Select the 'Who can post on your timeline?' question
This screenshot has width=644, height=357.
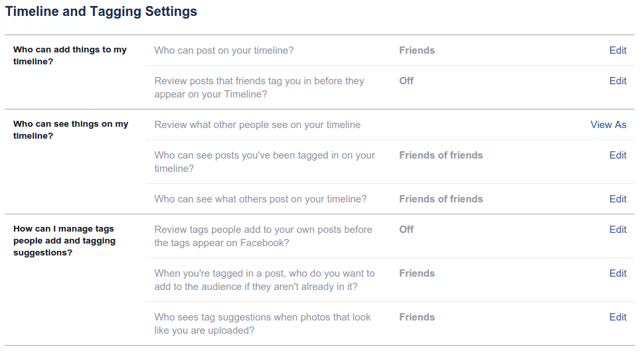pyautogui.click(x=224, y=50)
